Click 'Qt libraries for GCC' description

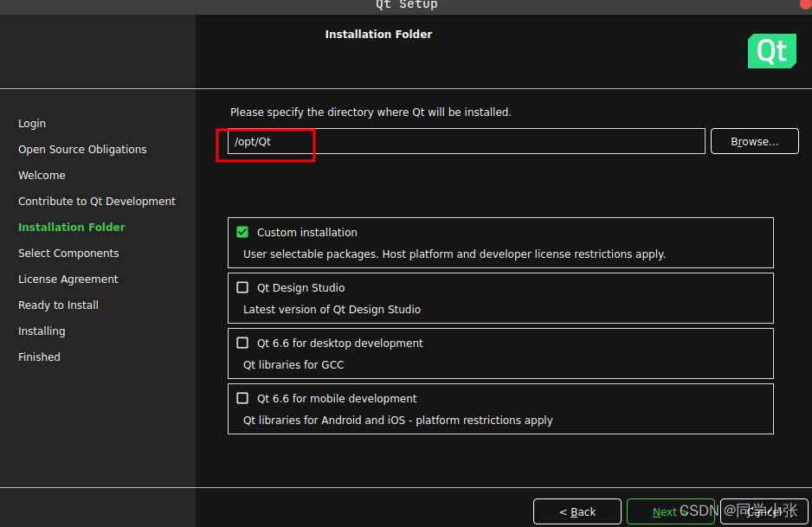click(x=293, y=365)
